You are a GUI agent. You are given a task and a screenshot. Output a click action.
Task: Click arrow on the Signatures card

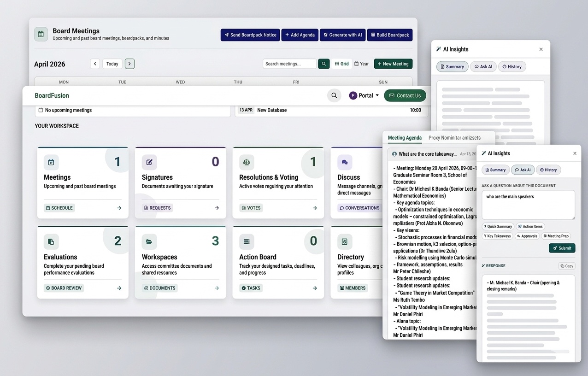[217, 208]
